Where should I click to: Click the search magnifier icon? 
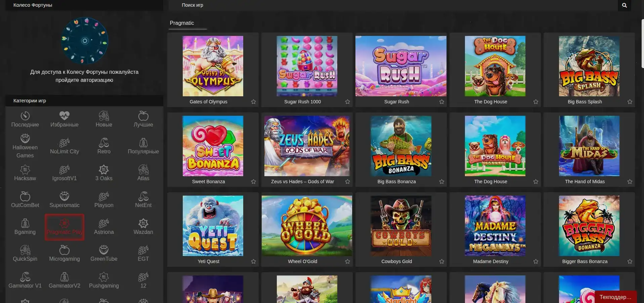[x=624, y=5]
